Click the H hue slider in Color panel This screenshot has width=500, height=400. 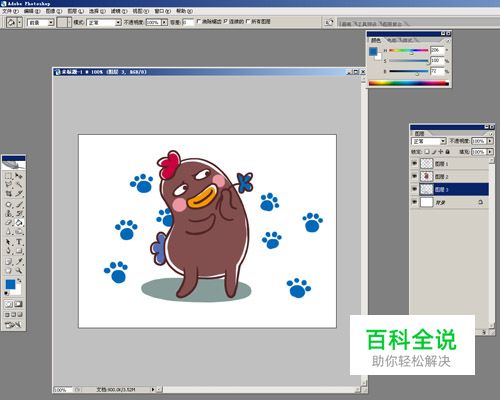(x=409, y=50)
